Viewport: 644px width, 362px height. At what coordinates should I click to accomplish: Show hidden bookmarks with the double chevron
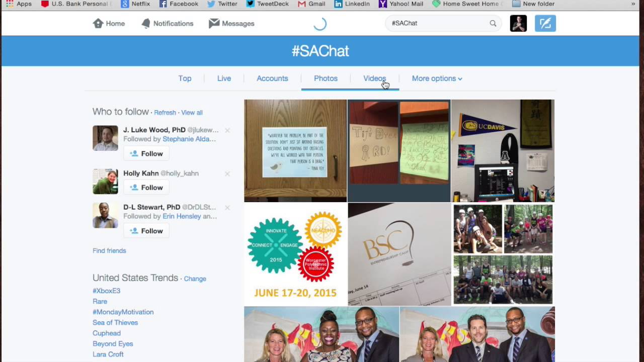pyautogui.click(x=633, y=4)
